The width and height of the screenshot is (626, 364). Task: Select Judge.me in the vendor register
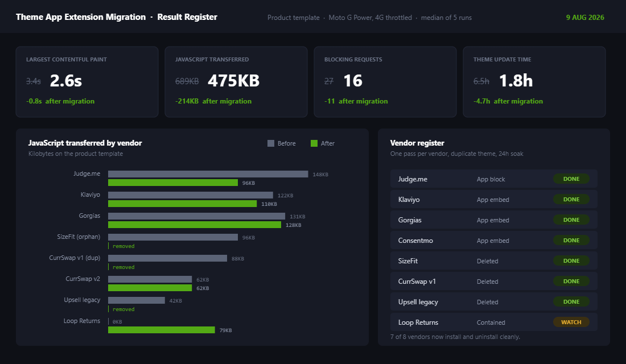point(494,179)
